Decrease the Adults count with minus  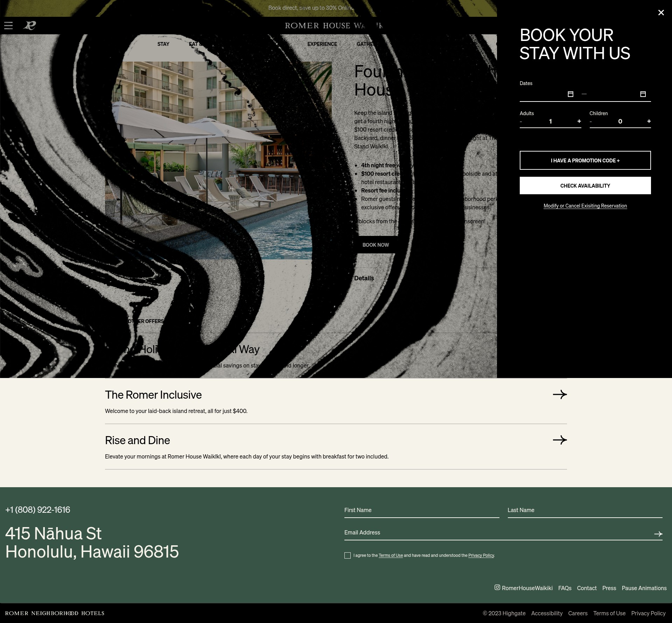521,121
